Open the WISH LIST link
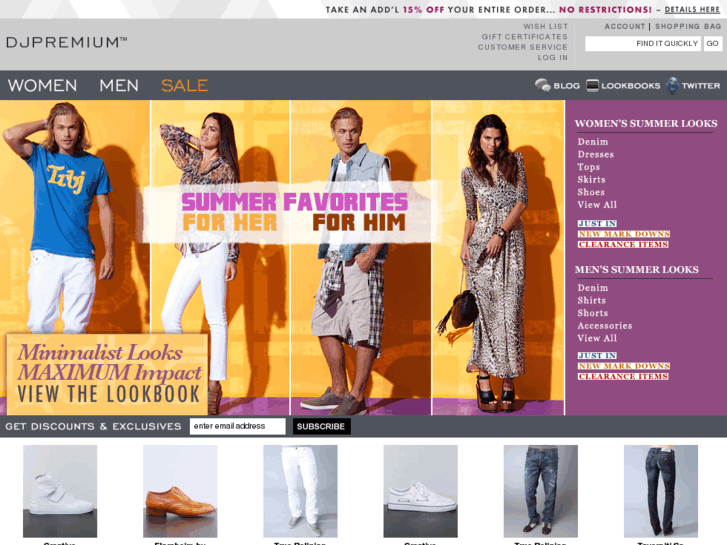This screenshot has width=727, height=545. [x=545, y=26]
